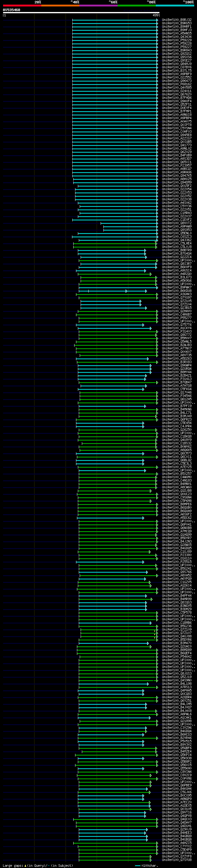This screenshot has width=197, height=868.
Task: Click label UniRef100_P31413
Action: (177, 379)
